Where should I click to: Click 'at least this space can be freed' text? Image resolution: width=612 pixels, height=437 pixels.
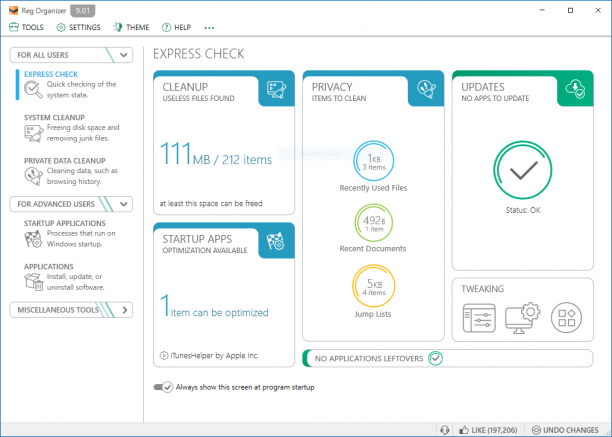[x=211, y=203]
